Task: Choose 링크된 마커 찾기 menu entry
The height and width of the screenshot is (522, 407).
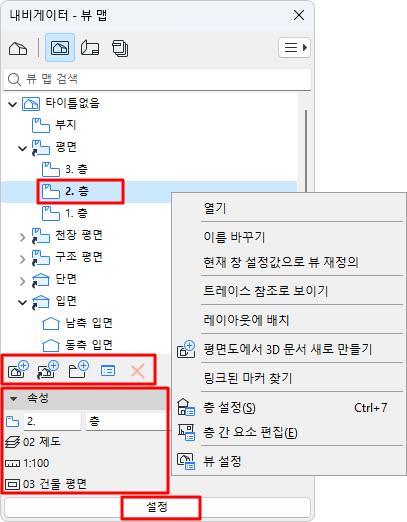Action: coord(289,378)
